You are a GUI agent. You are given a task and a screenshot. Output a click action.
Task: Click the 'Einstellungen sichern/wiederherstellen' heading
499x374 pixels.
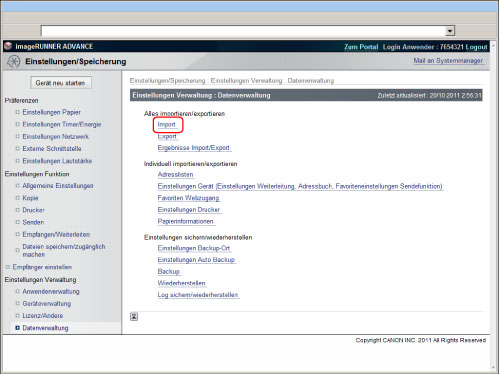[x=198, y=237]
